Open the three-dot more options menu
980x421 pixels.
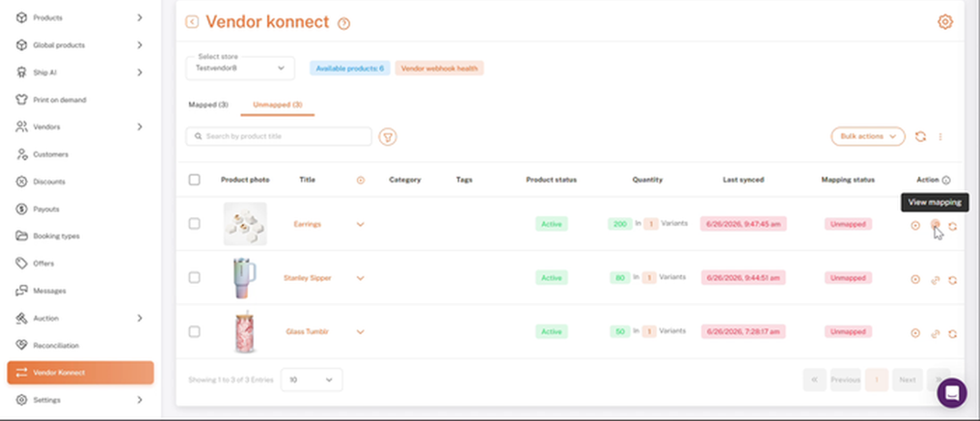940,136
